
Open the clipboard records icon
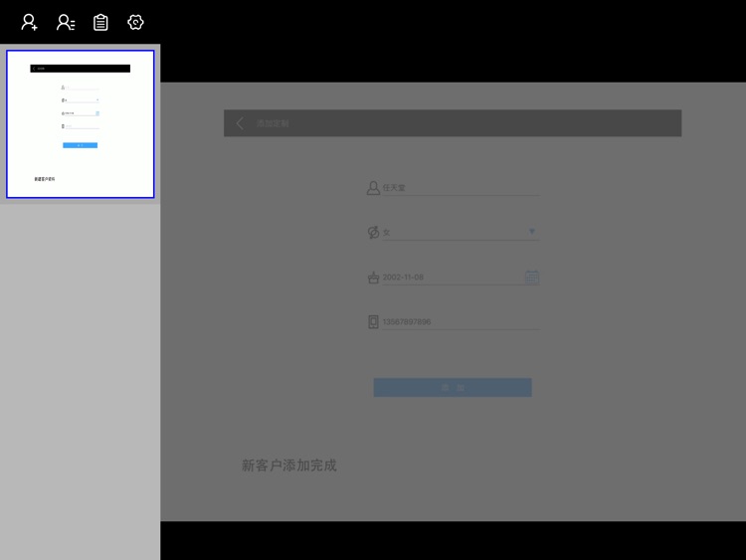tap(100, 22)
